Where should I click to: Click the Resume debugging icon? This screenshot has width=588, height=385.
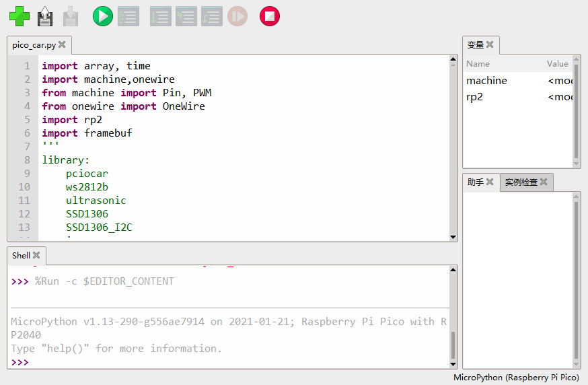pyautogui.click(x=237, y=16)
